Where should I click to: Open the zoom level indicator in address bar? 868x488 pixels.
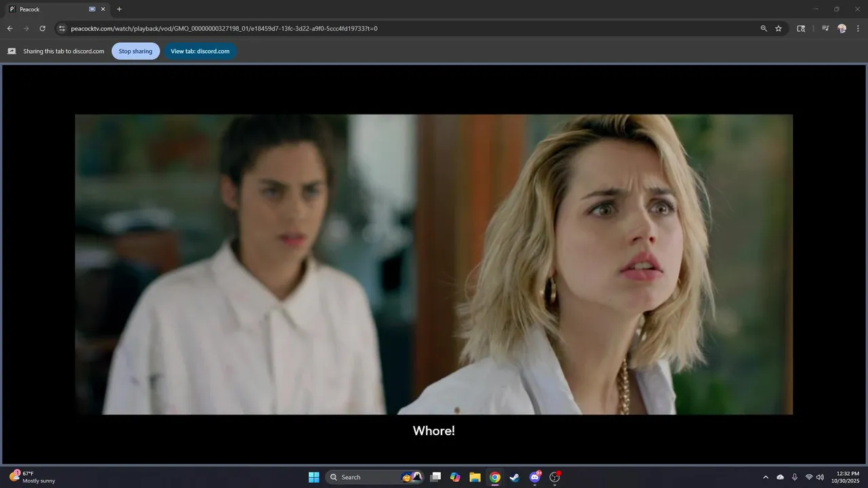[x=764, y=28]
